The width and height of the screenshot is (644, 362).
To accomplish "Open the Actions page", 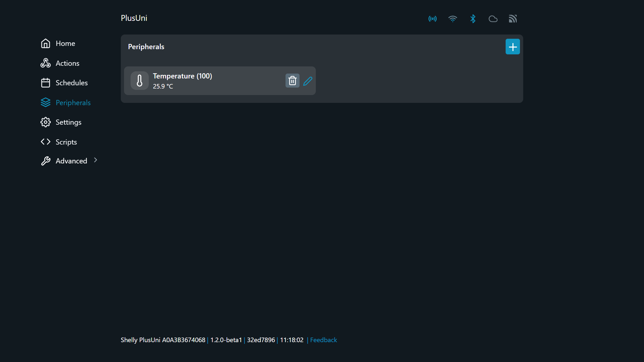I will click(x=67, y=63).
